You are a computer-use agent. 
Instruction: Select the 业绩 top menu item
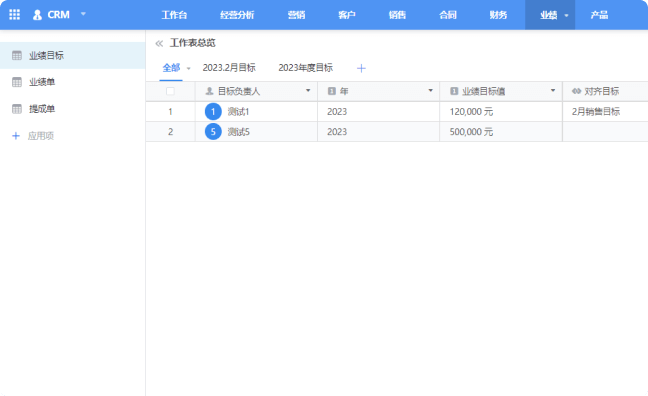click(548, 15)
